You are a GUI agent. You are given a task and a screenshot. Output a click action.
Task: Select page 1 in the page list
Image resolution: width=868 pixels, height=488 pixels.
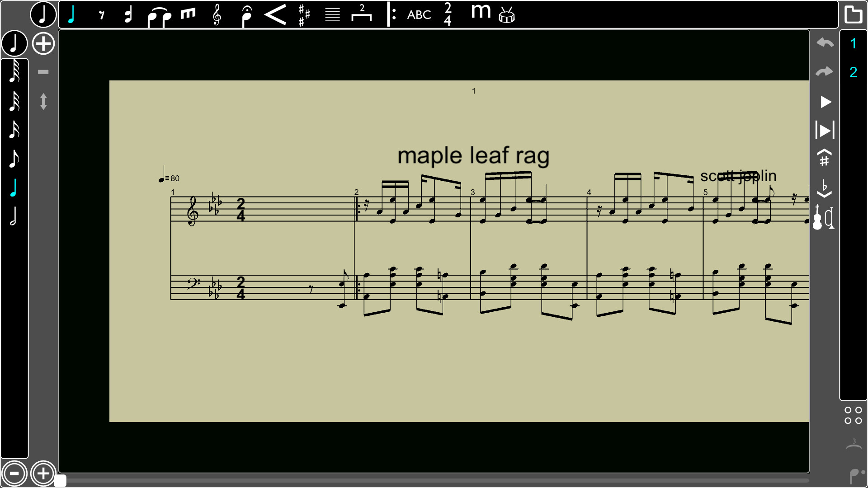click(854, 43)
